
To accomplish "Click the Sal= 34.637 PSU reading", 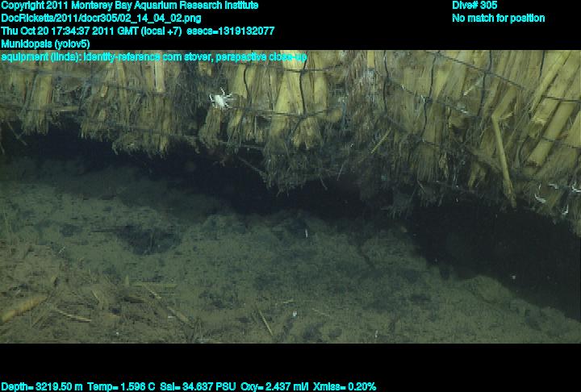I will [x=198, y=387].
